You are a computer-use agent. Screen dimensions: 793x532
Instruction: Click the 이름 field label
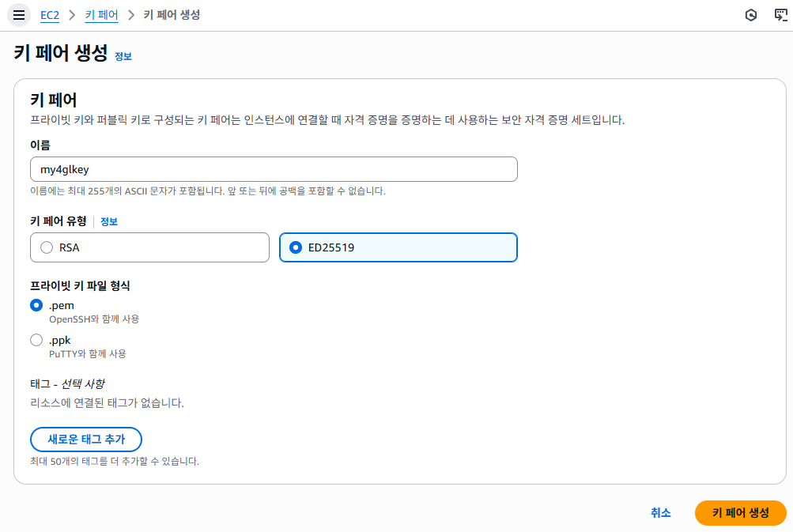coord(40,145)
